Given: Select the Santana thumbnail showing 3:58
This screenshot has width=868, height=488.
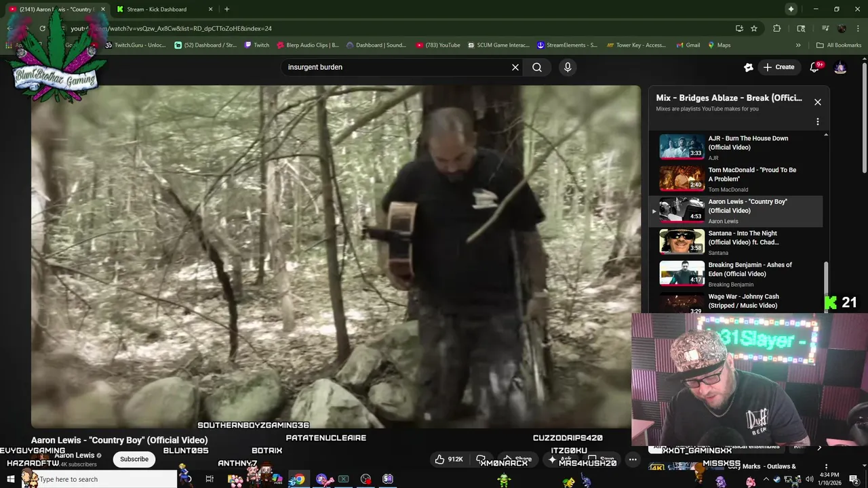Looking at the screenshot, I should [682, 241].
